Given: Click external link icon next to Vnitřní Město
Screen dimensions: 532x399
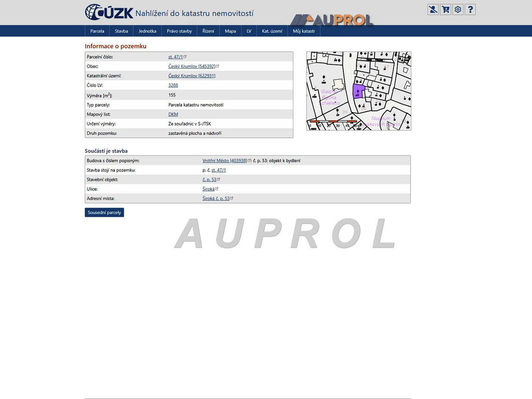Looking at the screenshot, I should click(x=249, y=161).
